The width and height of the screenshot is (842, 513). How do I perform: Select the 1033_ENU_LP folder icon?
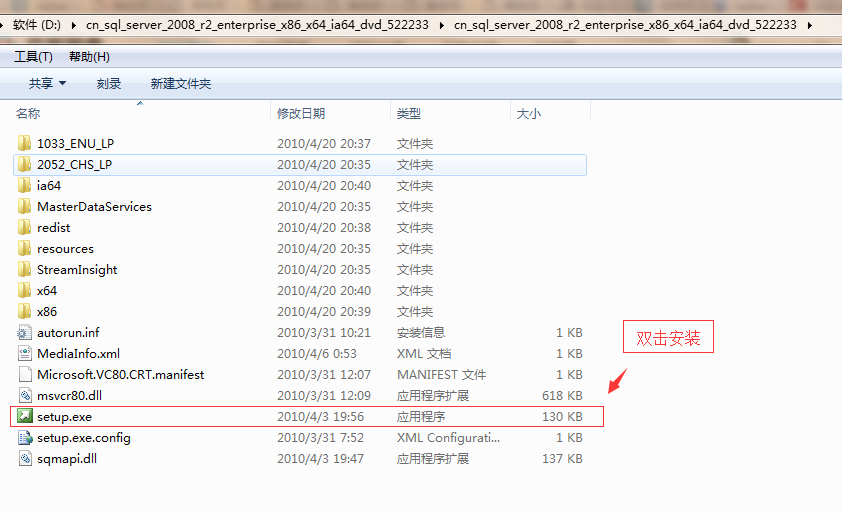pos(24,143)
